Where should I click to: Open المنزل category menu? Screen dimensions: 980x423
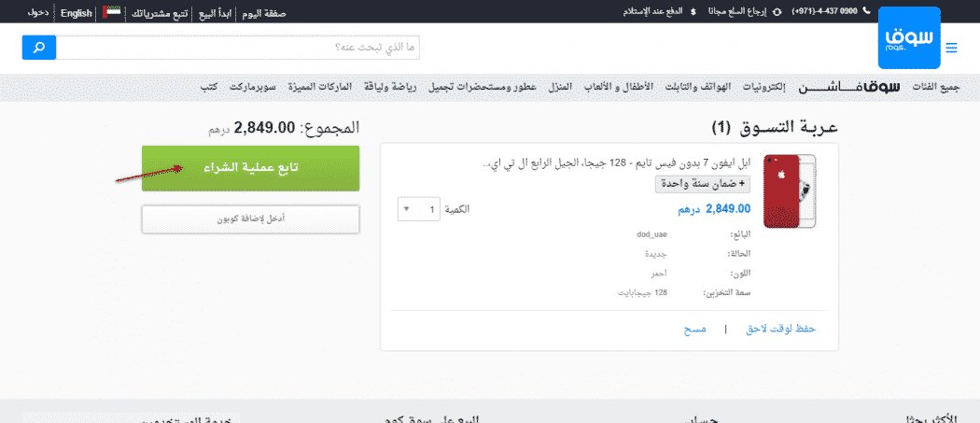559,87
